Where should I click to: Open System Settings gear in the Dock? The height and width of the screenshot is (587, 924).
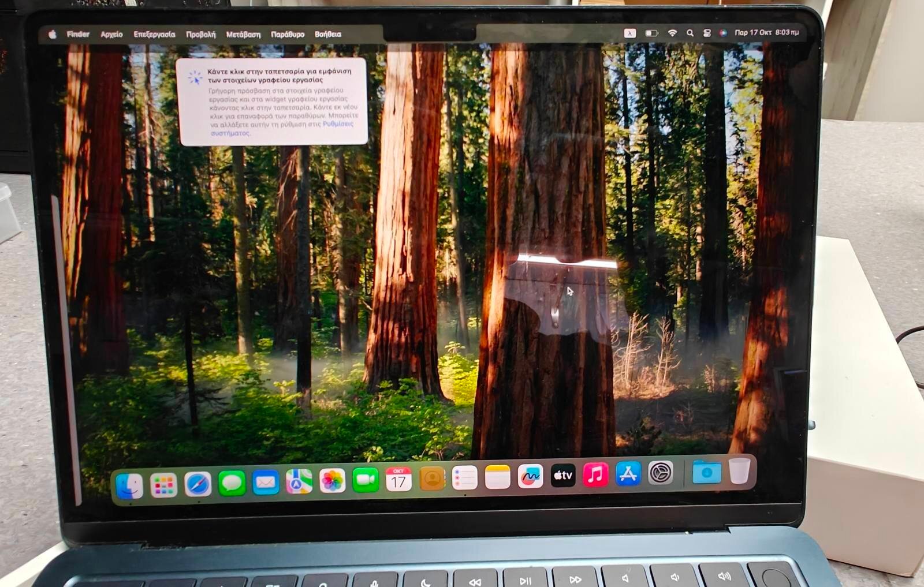661,473
